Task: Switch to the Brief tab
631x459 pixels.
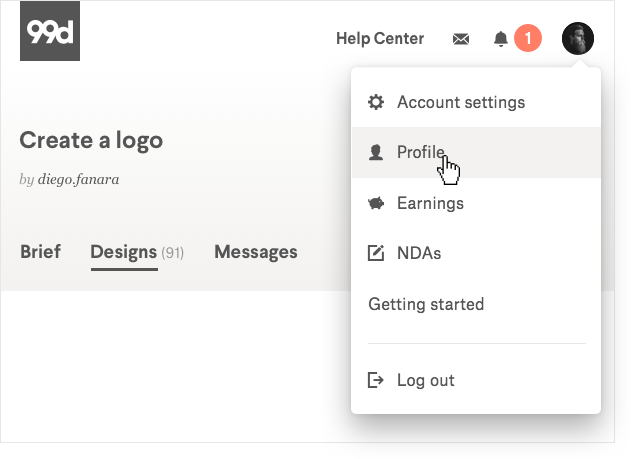Action: pos(40,252)
